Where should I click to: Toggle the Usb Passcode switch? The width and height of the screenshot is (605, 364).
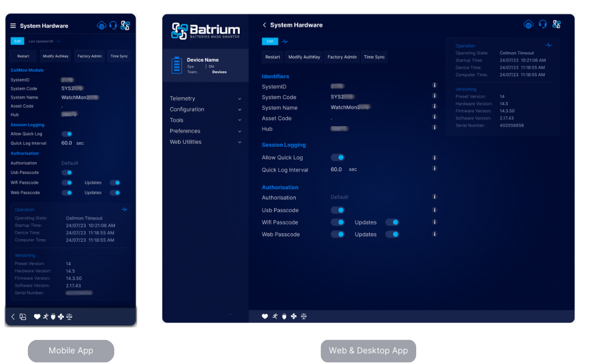[x=337, y=210]
